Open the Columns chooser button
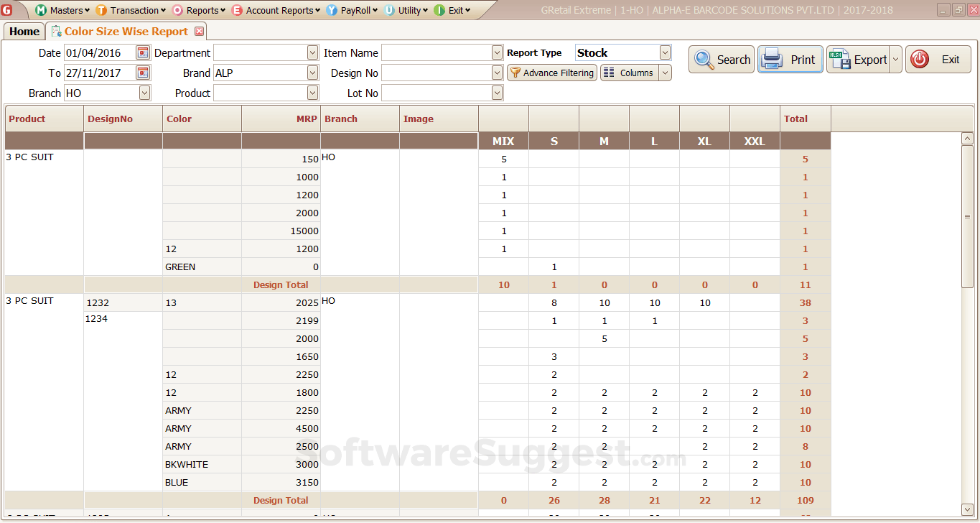 [629, 73]
